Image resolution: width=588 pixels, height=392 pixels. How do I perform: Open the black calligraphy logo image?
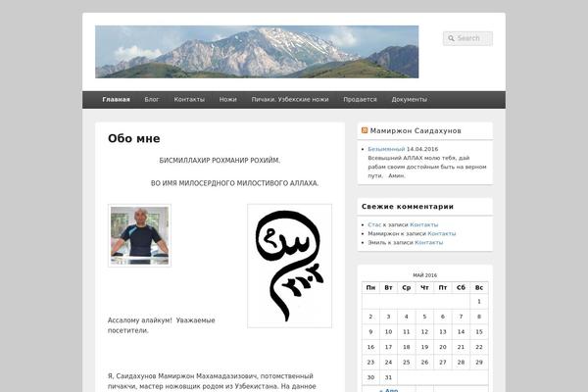289,266
